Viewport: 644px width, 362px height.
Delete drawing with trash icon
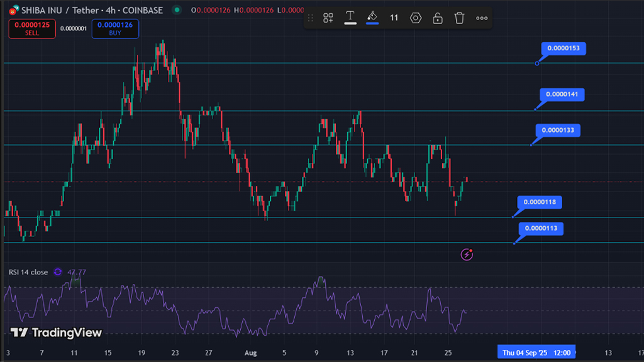(x=459, y=18)
